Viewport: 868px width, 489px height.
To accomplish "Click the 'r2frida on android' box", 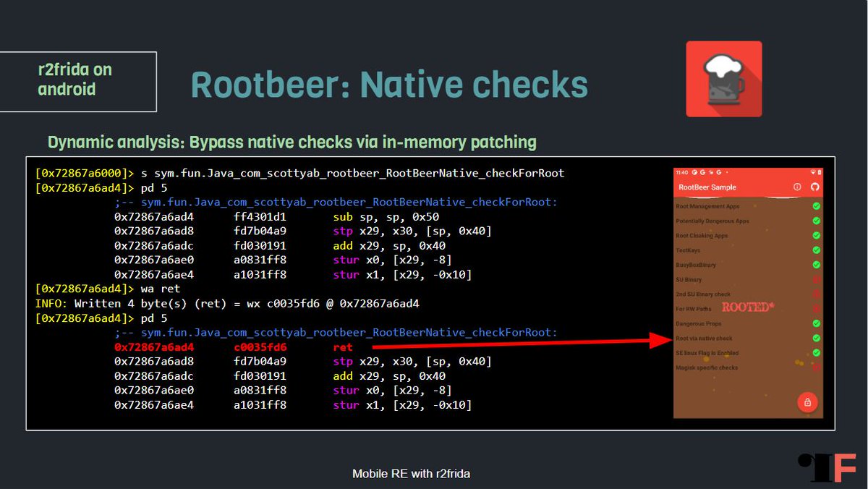I will pos(78,82).
